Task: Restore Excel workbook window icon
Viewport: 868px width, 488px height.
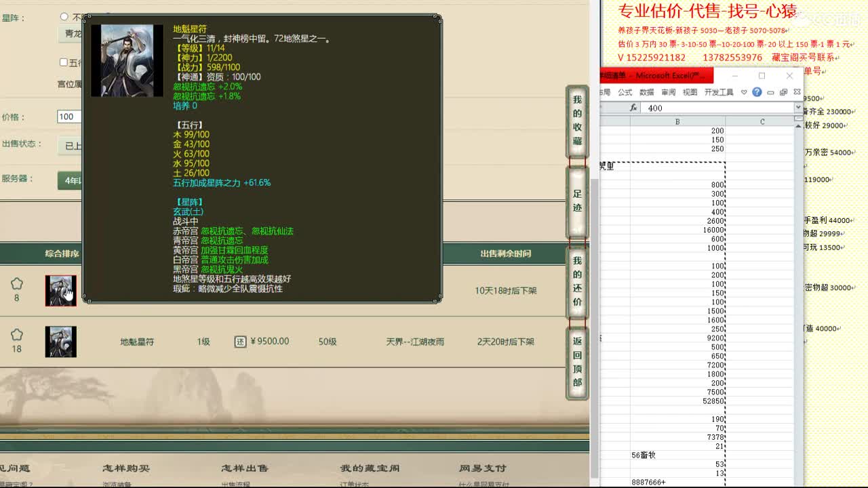Action: (x=783, y=92)
